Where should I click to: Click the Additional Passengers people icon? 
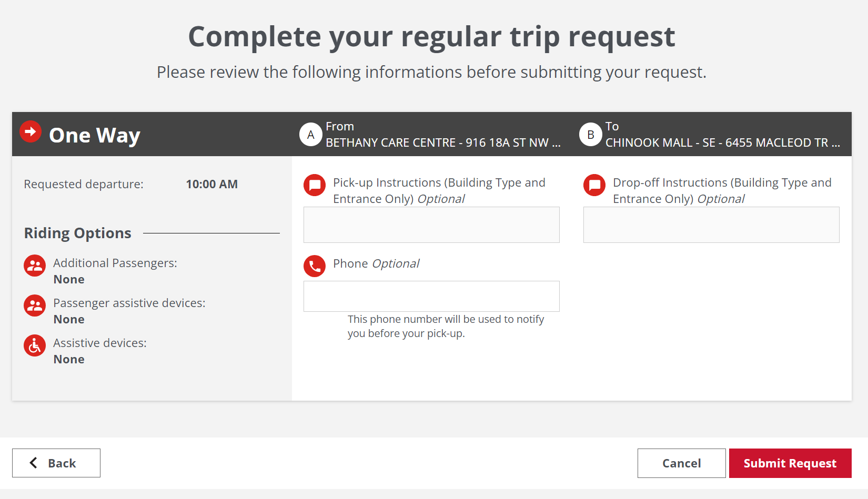[35, 266]
